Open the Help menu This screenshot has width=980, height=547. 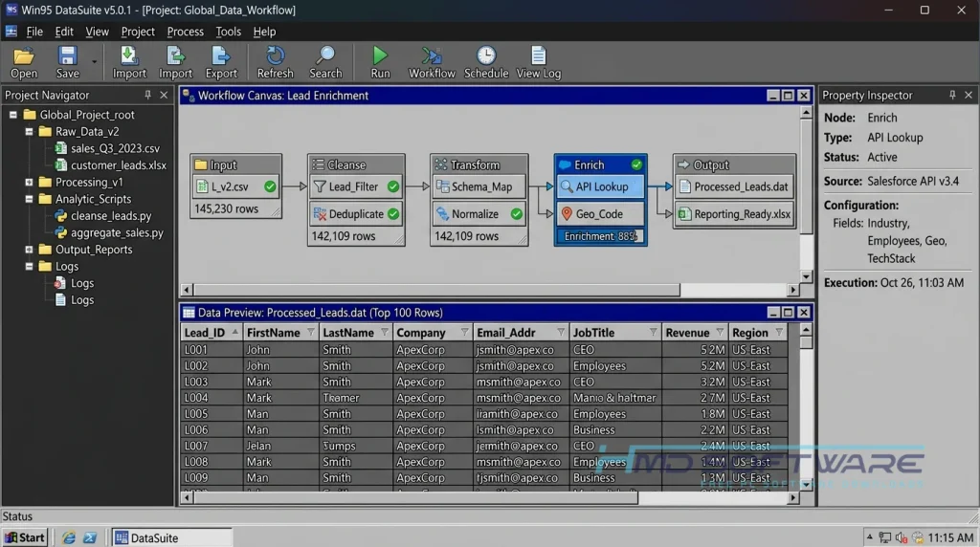pos(264,32)
